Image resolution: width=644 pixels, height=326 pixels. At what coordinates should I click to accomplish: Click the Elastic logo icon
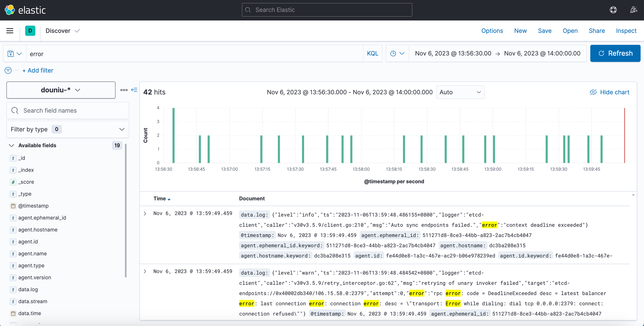10,10
